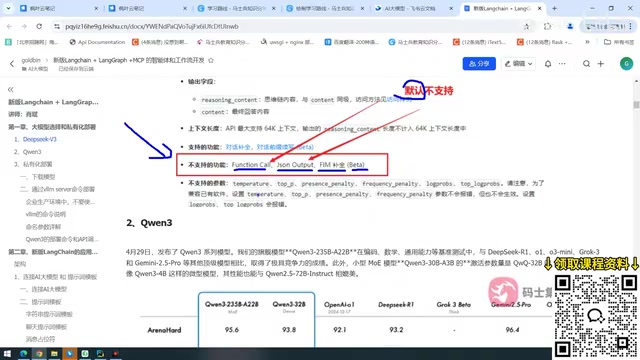Navigate forward in browser
Image resolution: width=640 pixels, height=360 pixels.
24,26
